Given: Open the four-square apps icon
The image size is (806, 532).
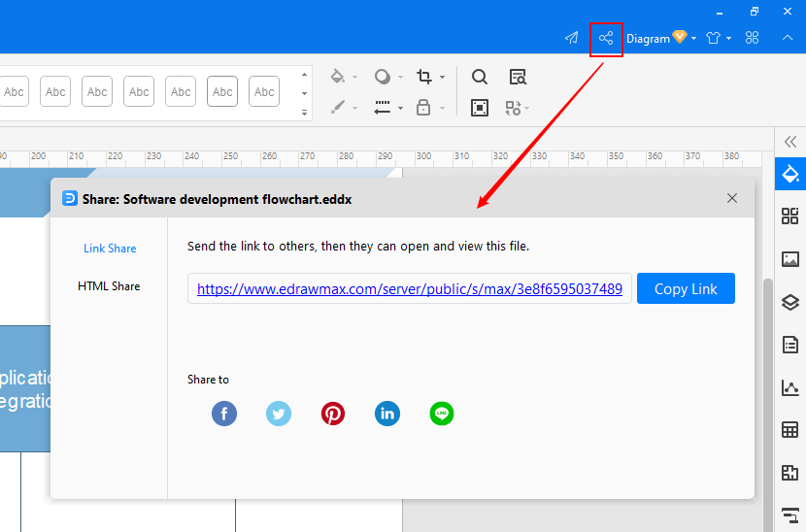Looking at the screenshot, I should coord(752,38).
